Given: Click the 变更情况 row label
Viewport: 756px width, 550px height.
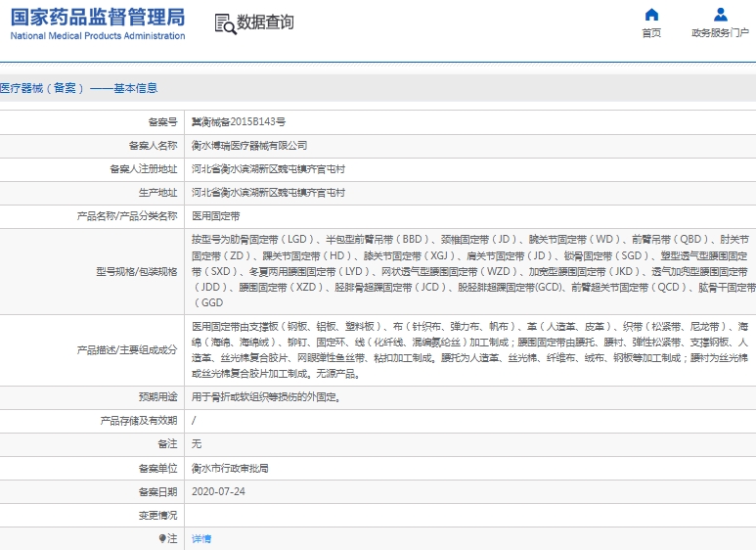Looking at the screenshot, I should coord(158,516).
